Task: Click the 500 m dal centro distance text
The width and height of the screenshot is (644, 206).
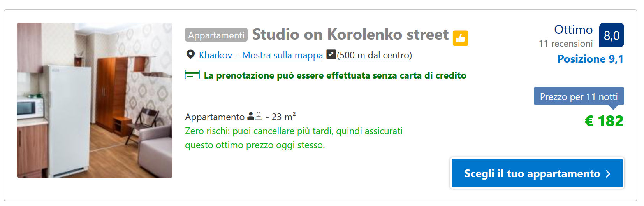Action: tap(375, 55)
